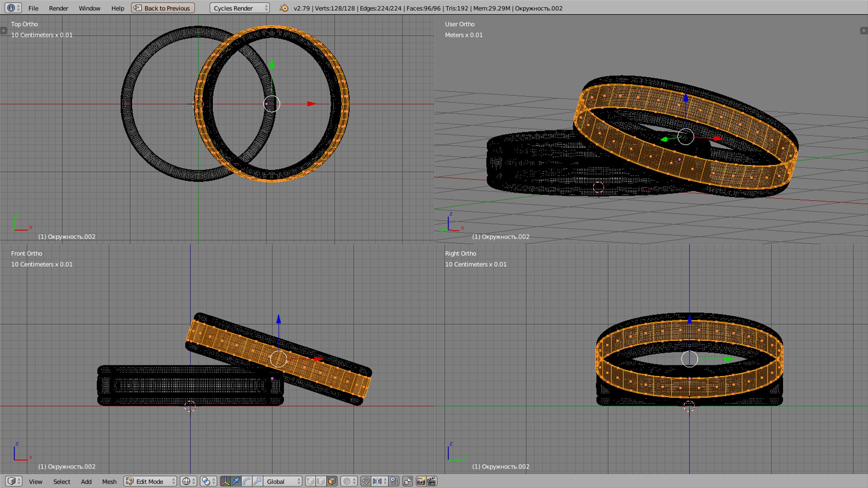Click the blue Z axis arrow in Front Ortho
The width and height of the screenshot is (868, 488).
click(x=278, y=319)
